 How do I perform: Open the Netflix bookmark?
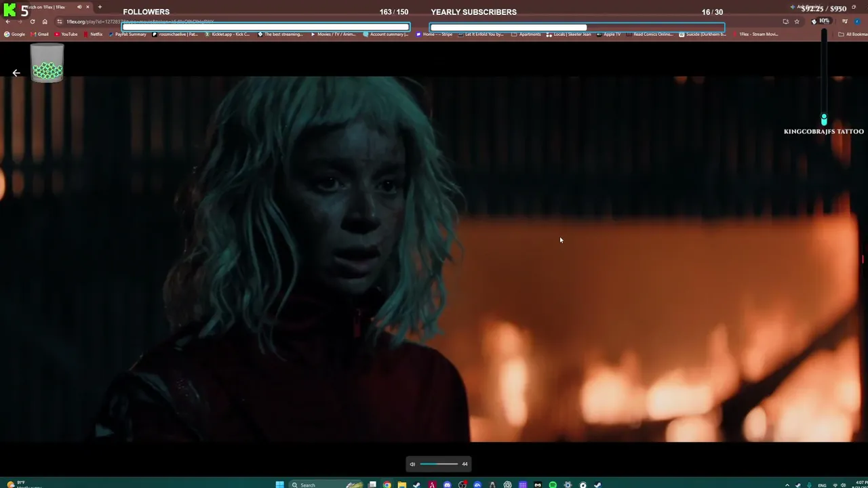pyautogui.click(x=93, y=34)
